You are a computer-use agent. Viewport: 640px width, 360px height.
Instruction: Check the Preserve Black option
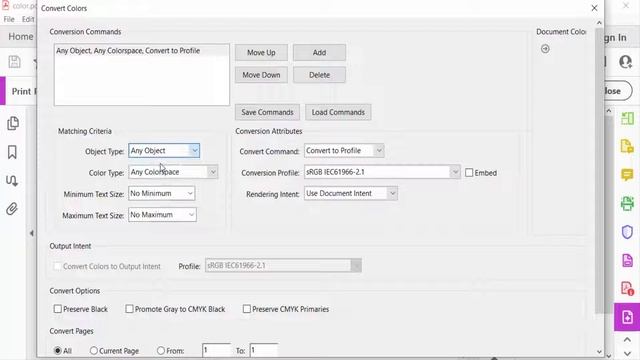point(58,309)
